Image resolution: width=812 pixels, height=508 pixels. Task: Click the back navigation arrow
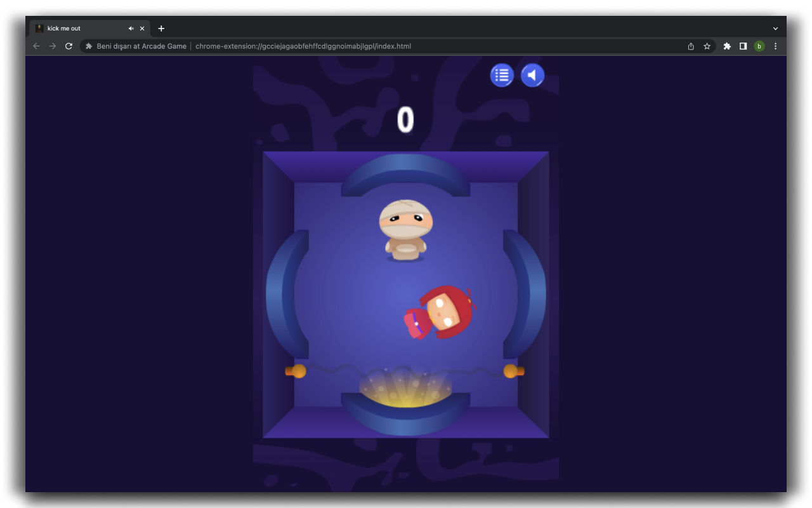click(36, 46)
